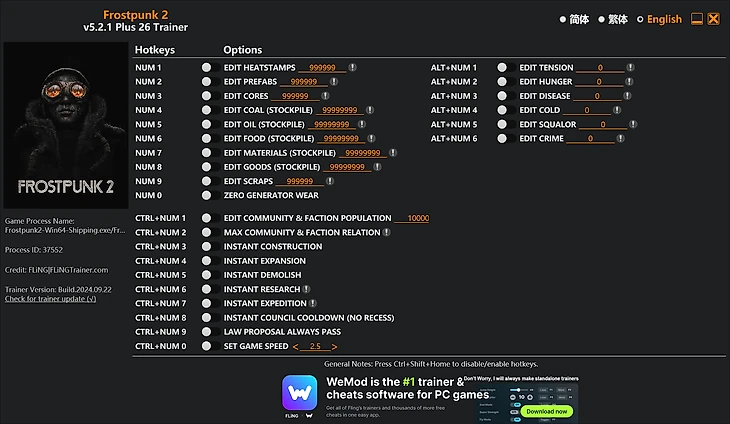This screenshot has height=424, width=730.
Task: Click the info icon after Instant Research
Action: pos(306,289)
